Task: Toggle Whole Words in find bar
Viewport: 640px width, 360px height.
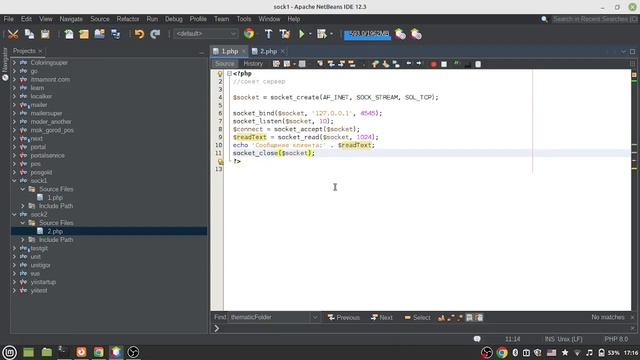Action: tap(451, 318)
